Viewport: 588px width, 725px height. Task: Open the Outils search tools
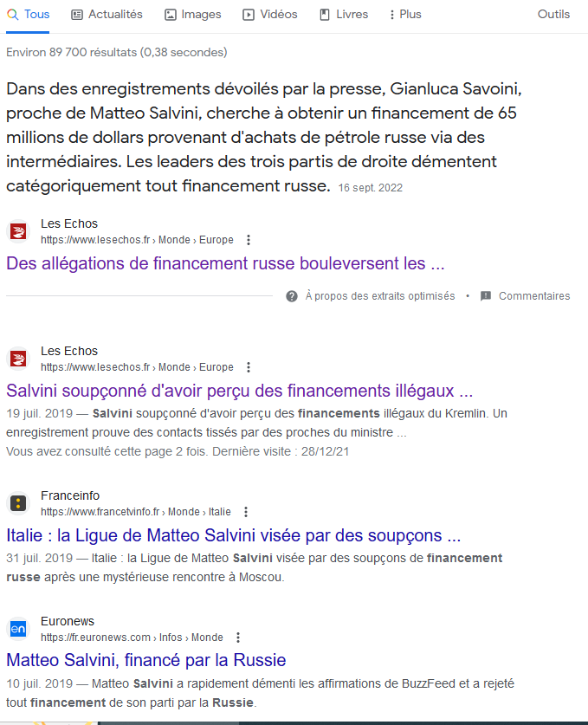click(553, 15)
